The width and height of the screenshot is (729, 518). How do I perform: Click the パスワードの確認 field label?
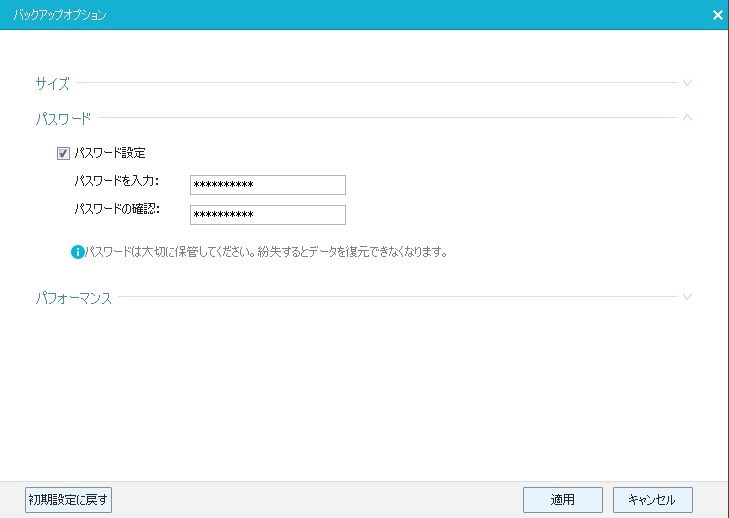(x=116, y=211)
